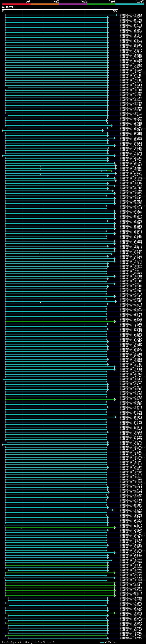This screenshot has height=644, width=146.
Task: Click the Large gaps legend text
Action: pos(28,642)
